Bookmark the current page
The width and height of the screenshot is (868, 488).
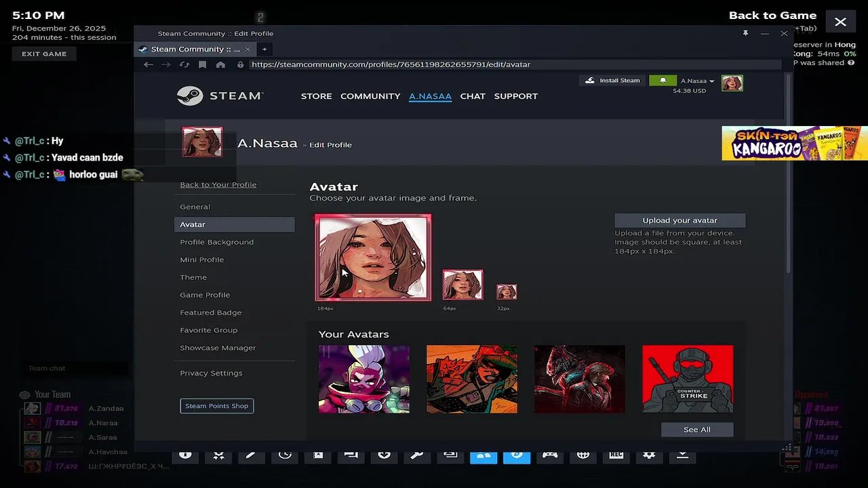point(202,64)
